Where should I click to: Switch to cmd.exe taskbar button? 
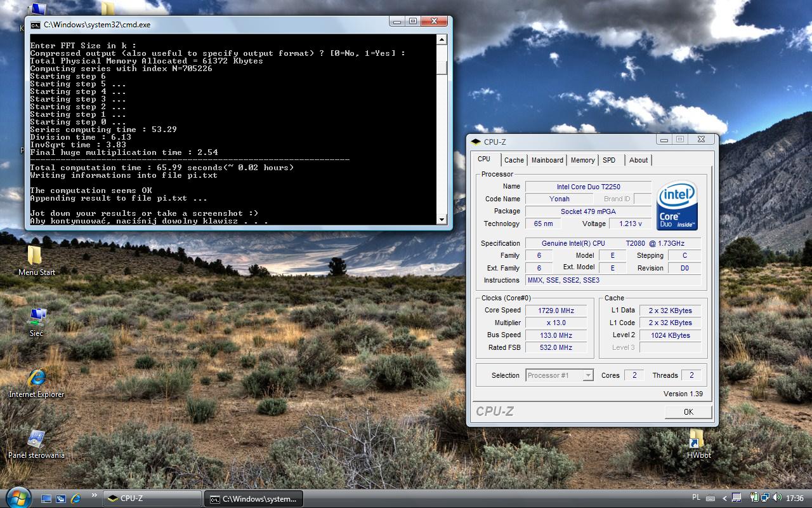coord(253,498)
